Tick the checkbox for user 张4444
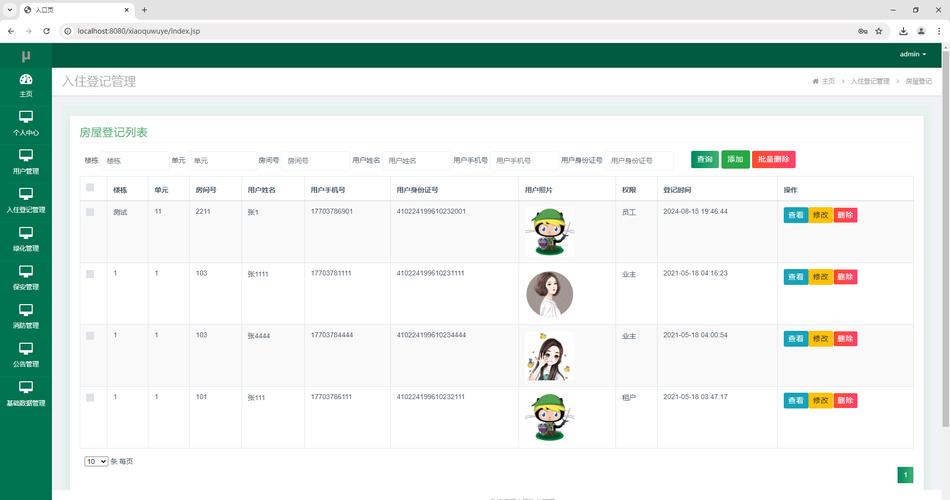This screenshot has height=500, width=950. [90, 335]
